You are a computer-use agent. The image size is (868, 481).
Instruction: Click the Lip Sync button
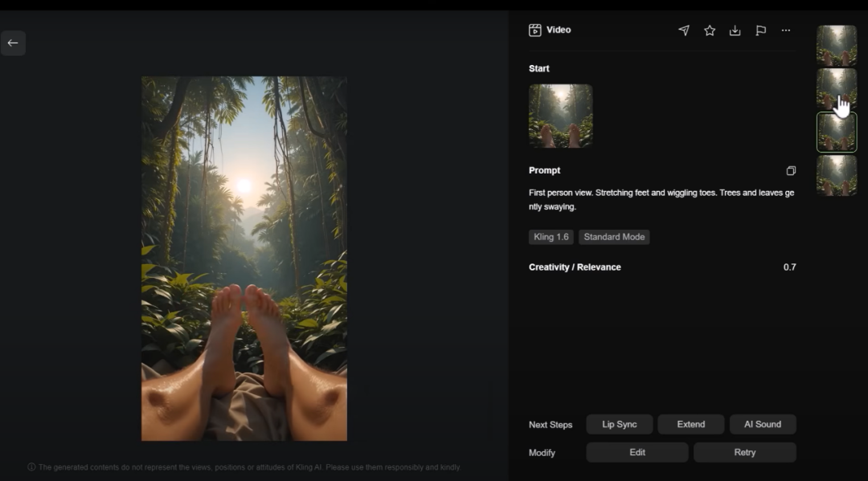pos(619,424)
